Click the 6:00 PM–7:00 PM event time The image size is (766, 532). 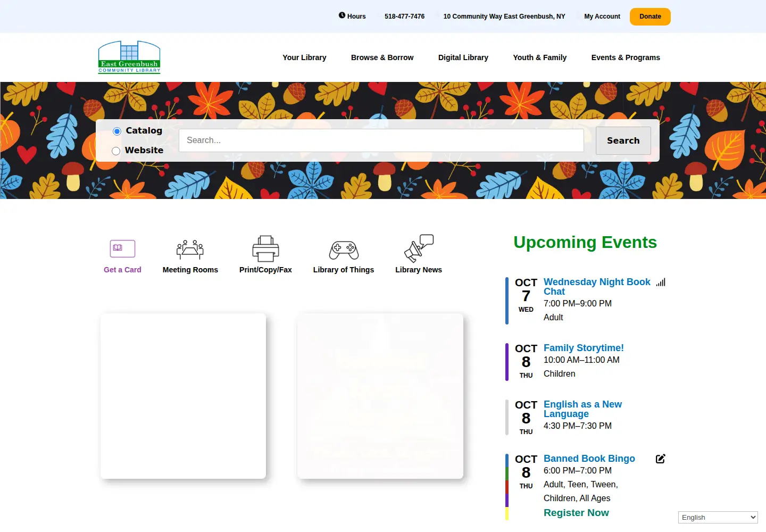[x=578, y=471]
